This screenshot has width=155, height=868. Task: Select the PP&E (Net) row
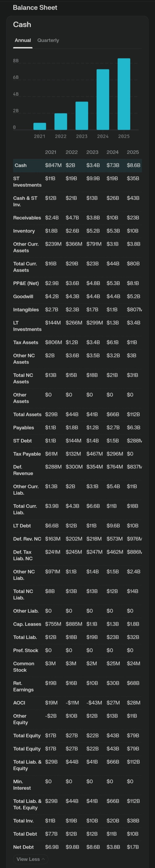[77, 283]
